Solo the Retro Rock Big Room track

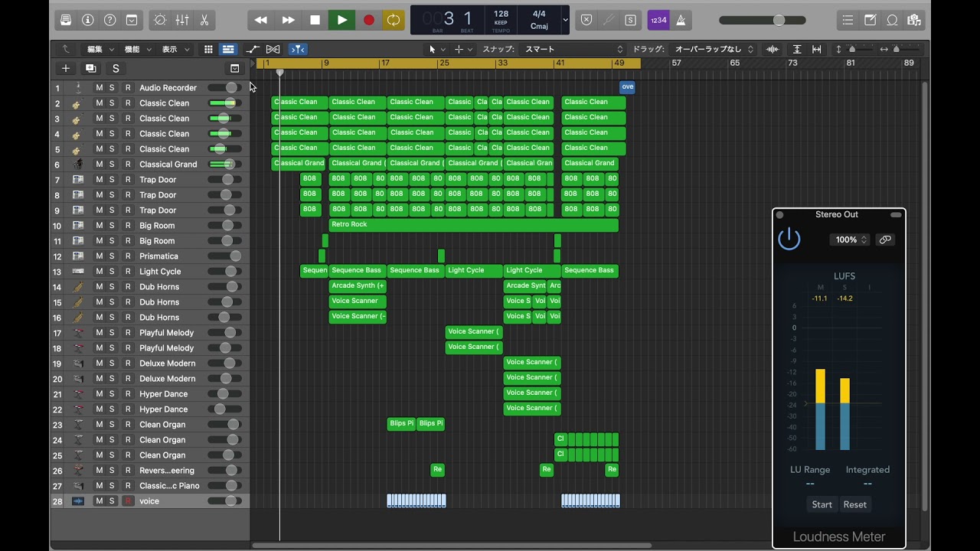[112, 226]
